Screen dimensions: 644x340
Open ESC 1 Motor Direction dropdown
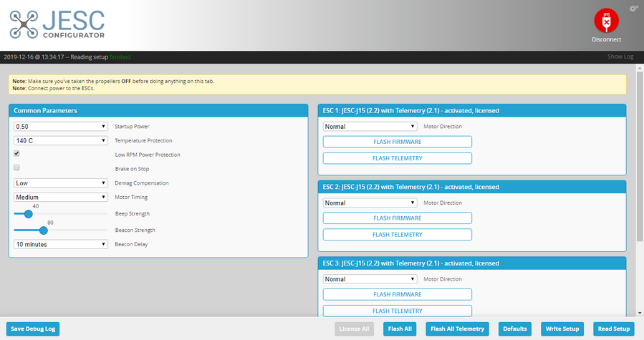370,127
